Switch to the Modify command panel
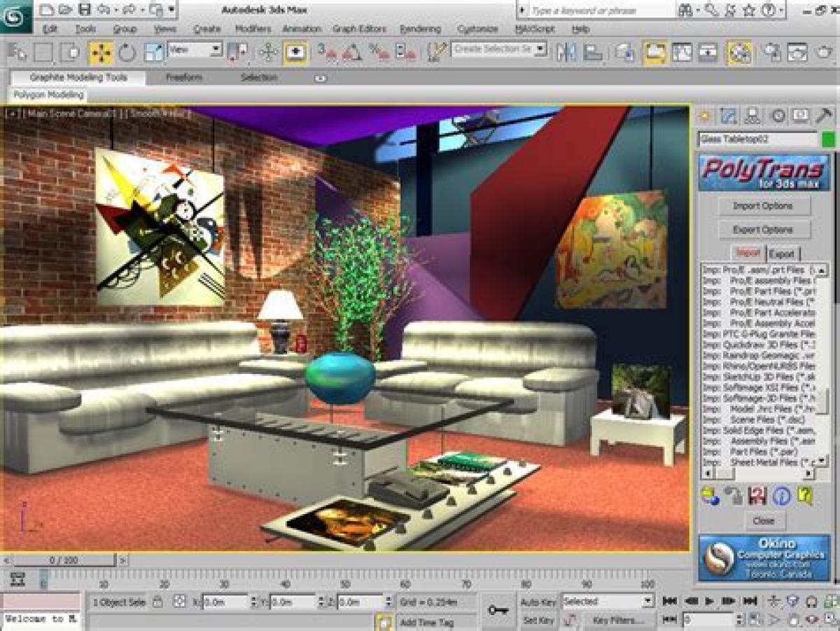840x631 pixels. 729,116
